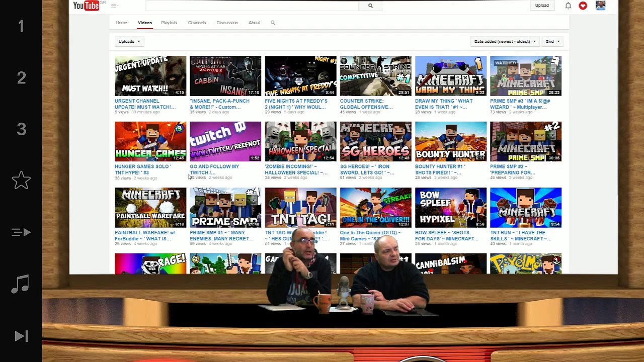The image size is (644, 362).
Task: Open the Prime SMP #2 thumbnail
Action: point(526,141)
